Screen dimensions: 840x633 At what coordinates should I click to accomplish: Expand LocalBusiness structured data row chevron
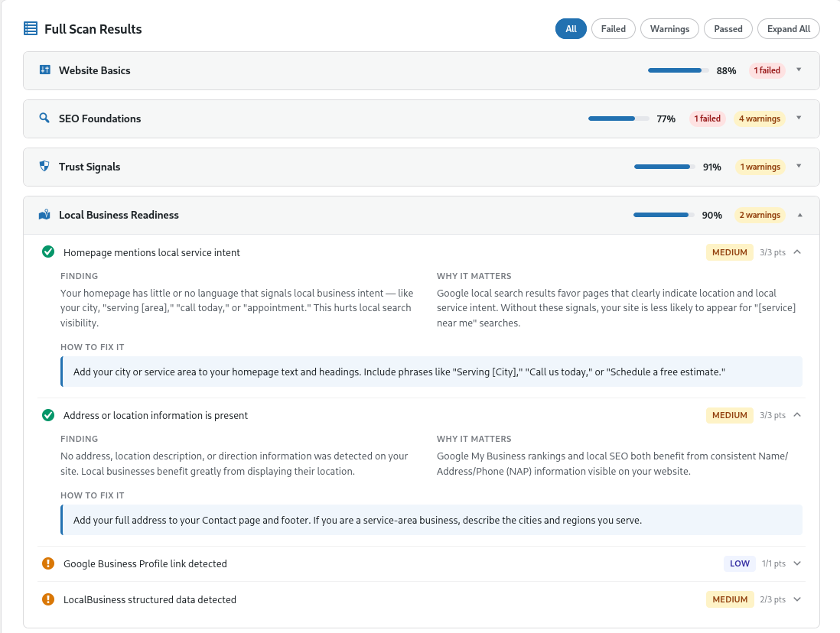click(797, 599)
